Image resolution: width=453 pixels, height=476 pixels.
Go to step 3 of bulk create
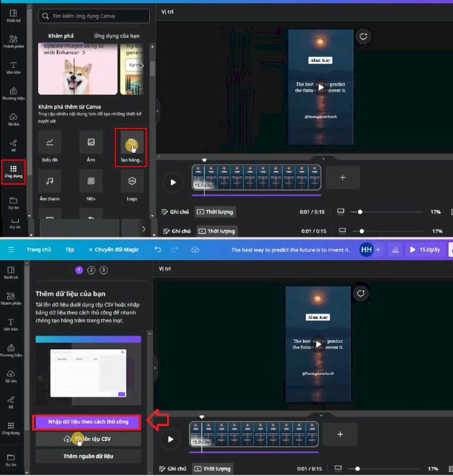pos(103,270)
